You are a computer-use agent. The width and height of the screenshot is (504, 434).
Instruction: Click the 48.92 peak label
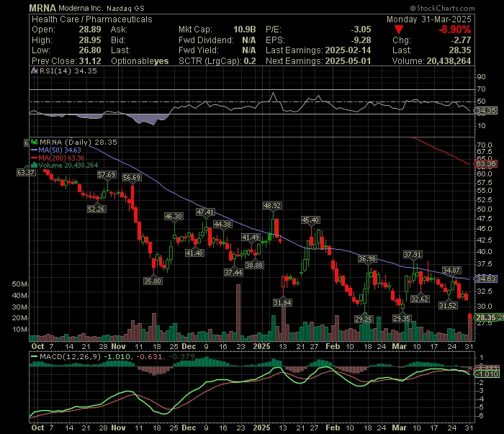pos(272,206)
